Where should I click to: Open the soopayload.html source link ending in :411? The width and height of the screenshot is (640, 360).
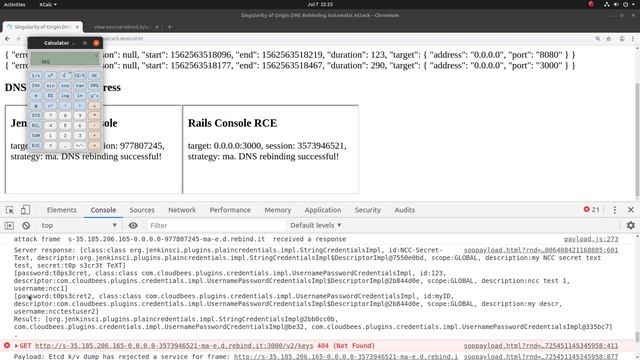[541, 346]
